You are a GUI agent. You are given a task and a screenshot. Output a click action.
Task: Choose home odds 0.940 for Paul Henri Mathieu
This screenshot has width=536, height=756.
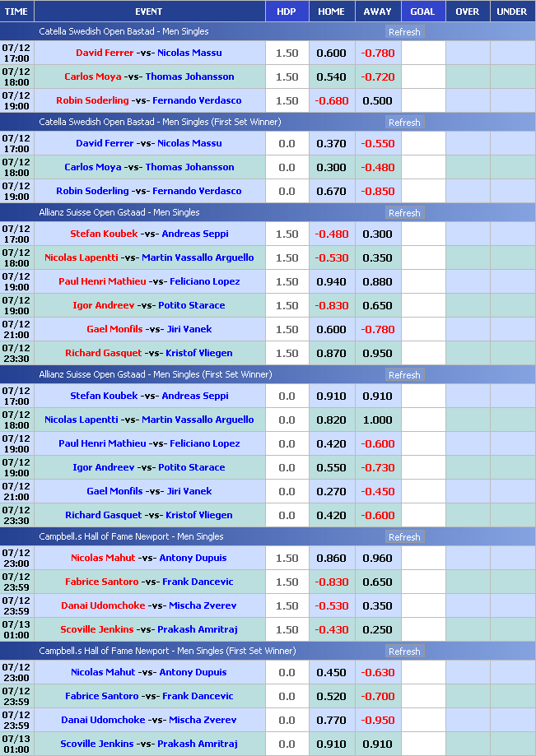[331, 281]
